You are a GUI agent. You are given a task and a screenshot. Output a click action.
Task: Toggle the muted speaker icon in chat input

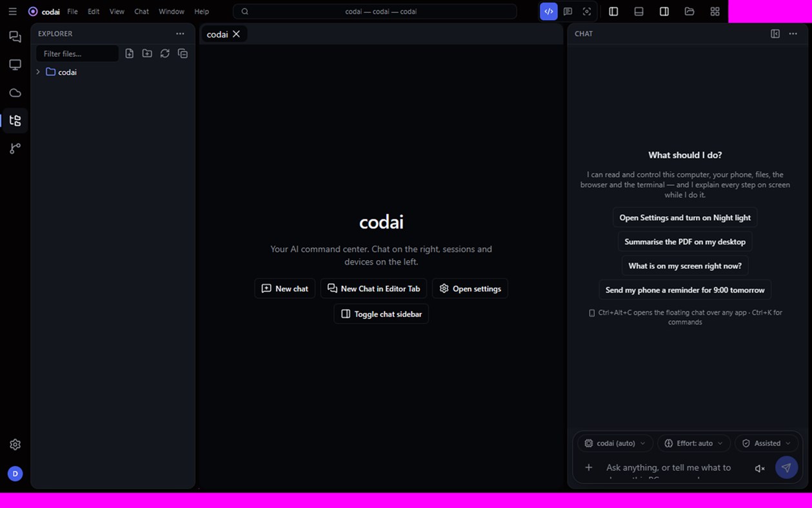tap(760, 468)
